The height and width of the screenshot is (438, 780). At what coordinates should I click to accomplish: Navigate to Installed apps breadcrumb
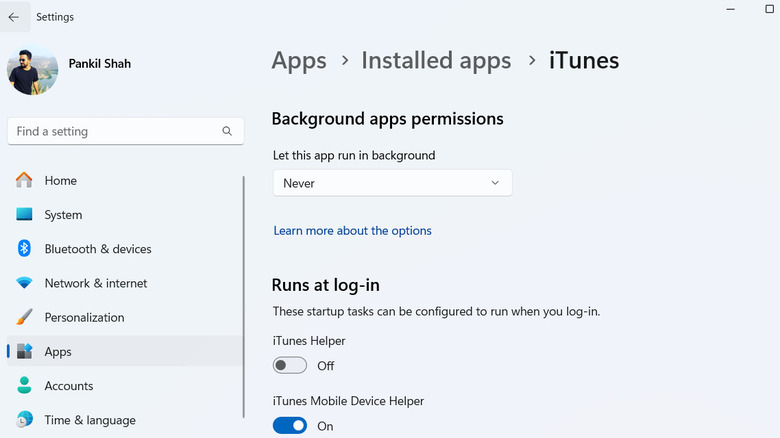coord(435,61)
